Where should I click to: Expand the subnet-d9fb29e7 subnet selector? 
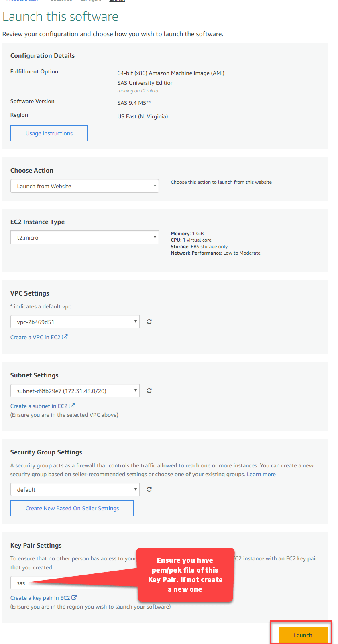click(x=75, y=391)
